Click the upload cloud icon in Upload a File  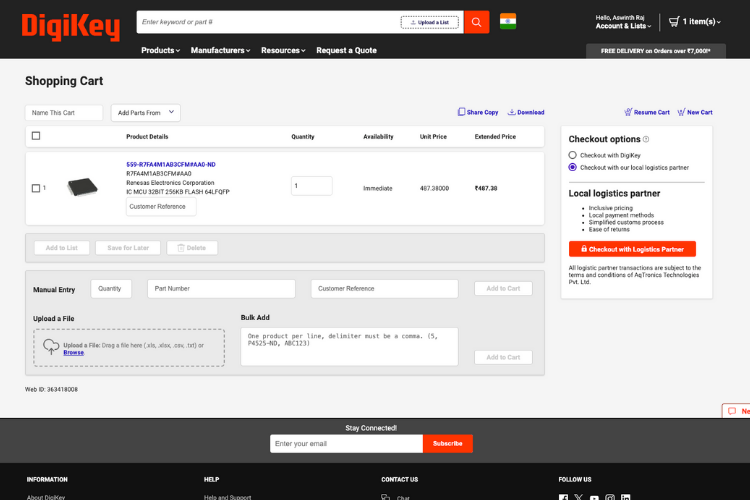[51, 346]
